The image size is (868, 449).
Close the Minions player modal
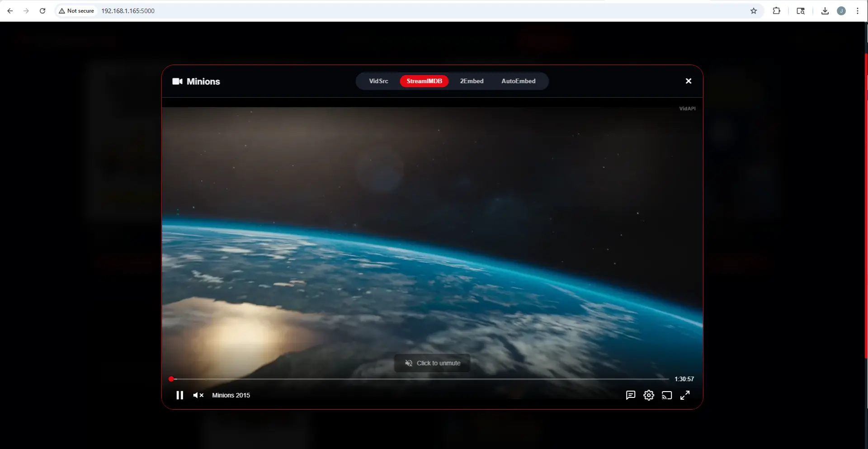coord(689,81)
